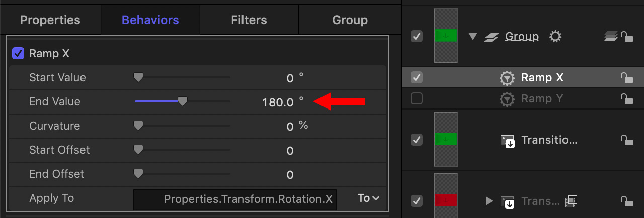Open the Filters tab

coord(249,20)
